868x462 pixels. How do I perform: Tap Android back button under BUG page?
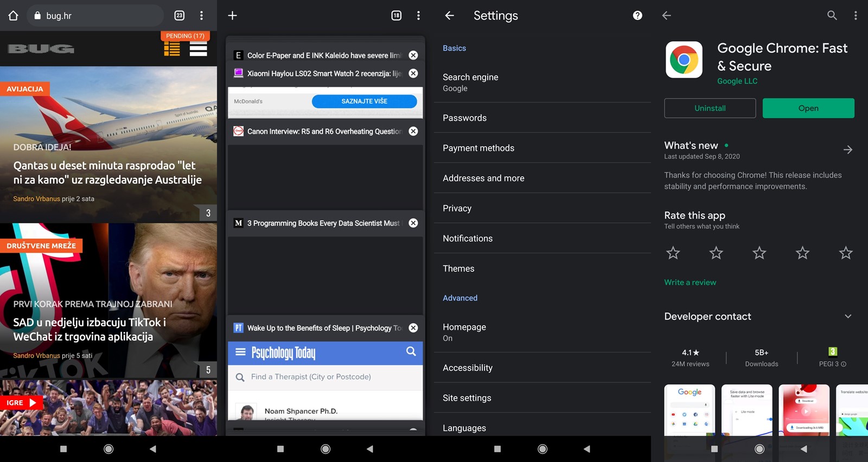coord(153,449)
